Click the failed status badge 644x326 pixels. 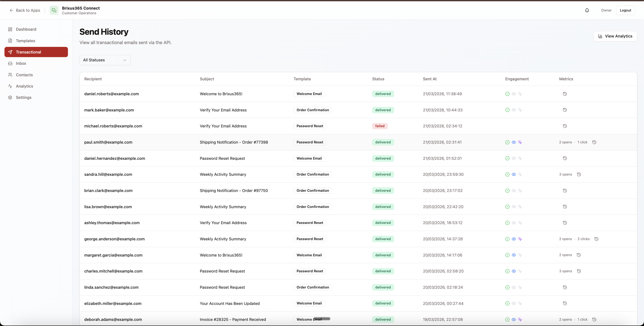(x=380, y=126)
